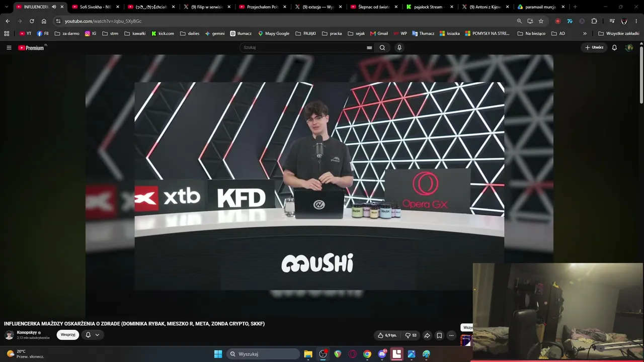Close the Sofi Sivokha tab
Viewport: 644px width, 362px height.
(118, 7)
